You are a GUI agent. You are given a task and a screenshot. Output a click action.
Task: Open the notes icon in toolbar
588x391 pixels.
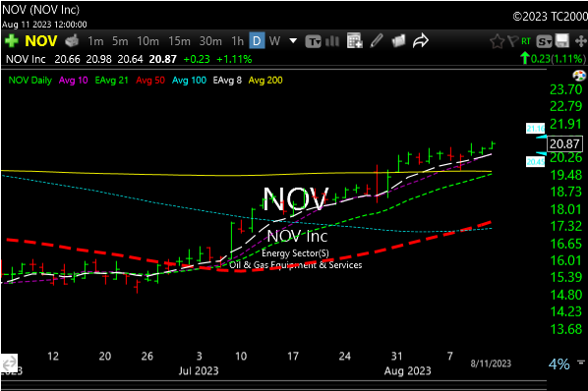(398, 41)
